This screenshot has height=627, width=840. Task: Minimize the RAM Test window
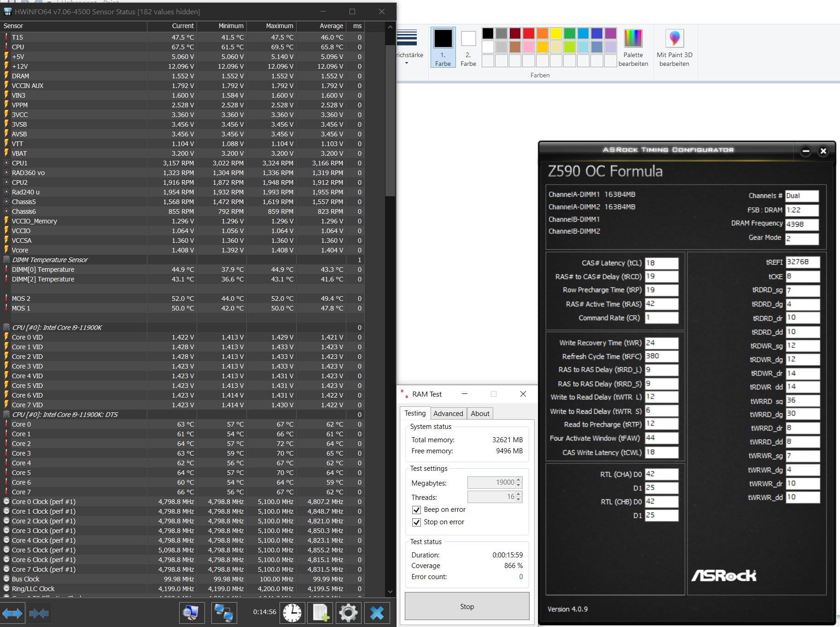tap(464, 394)
